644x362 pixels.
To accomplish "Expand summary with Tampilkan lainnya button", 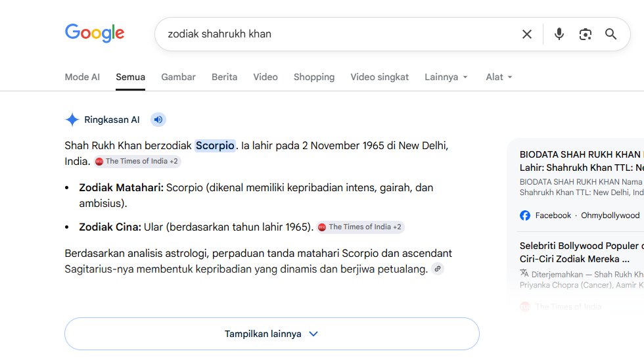I will pyautogui.click(x=272, y=334).
